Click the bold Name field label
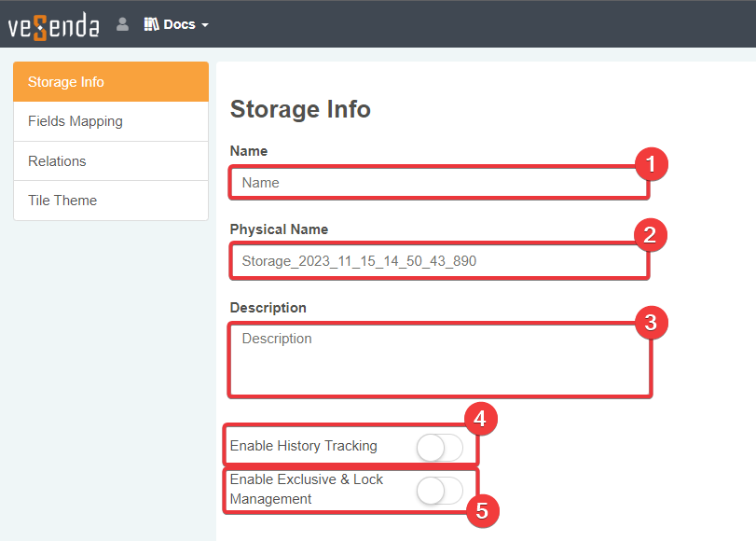756x541 pixels. click(x=249, y=151)
